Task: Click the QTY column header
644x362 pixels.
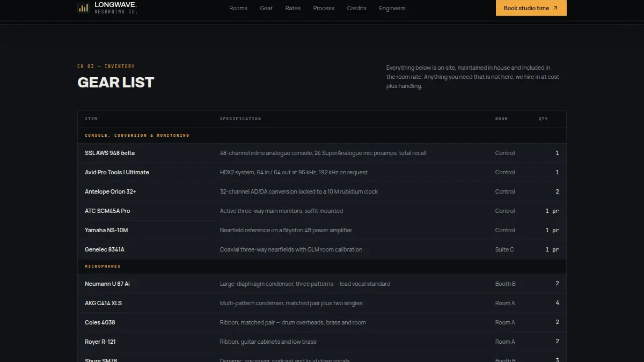Action: point(543,119)
